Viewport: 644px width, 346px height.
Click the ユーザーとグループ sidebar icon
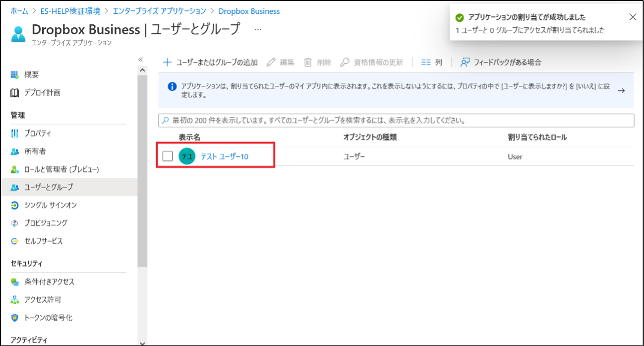coord(15,187)
